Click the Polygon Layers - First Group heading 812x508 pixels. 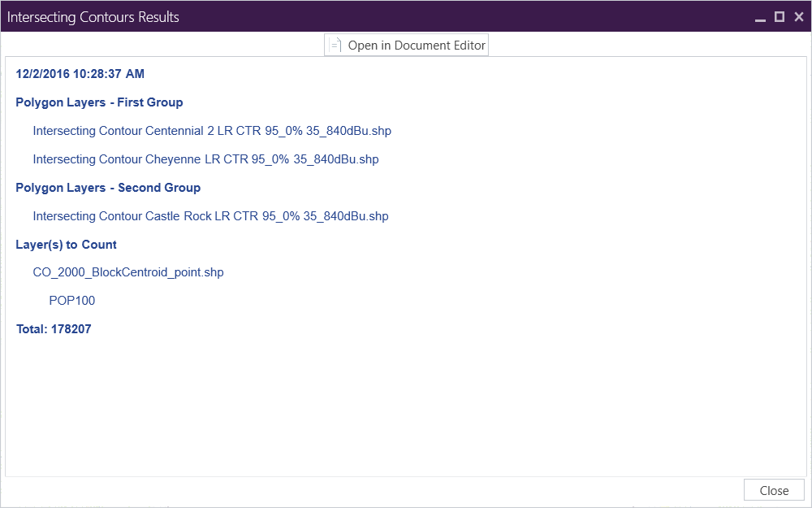(x=99, y=102)
